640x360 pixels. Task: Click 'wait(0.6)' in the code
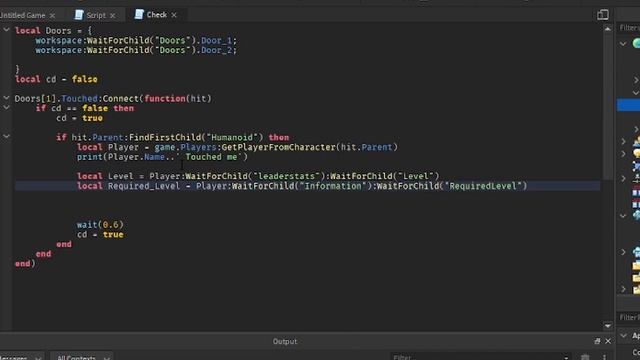tap(100, 225)
